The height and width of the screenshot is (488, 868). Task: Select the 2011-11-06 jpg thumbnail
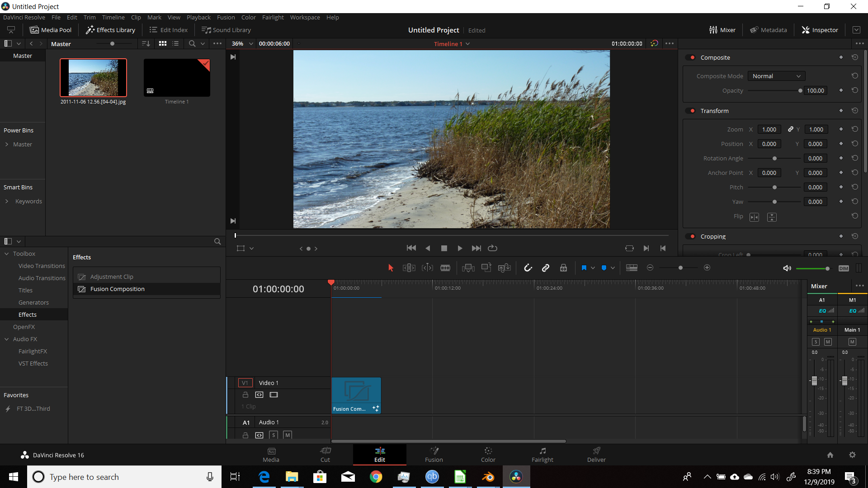pos(93,77)
